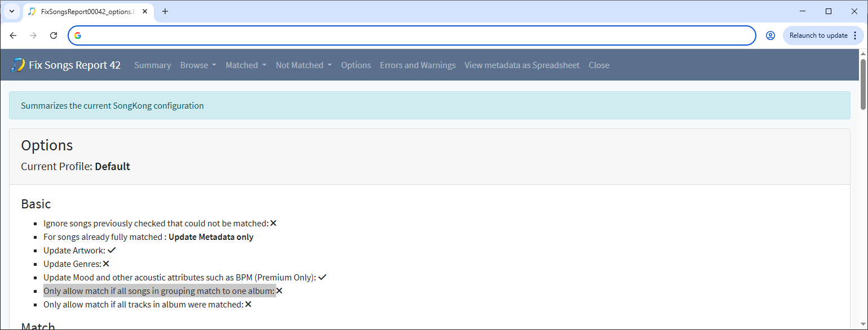Open View metadata as Spreadsheet
Viewport: 868px width, 330px height.
coord(522,65)
